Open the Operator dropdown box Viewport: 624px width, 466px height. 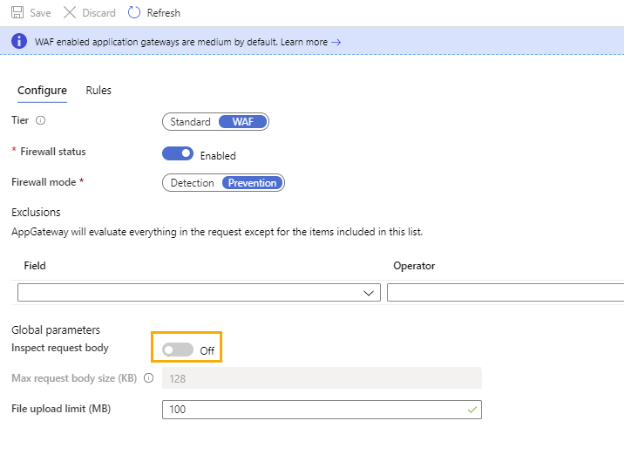505,293
